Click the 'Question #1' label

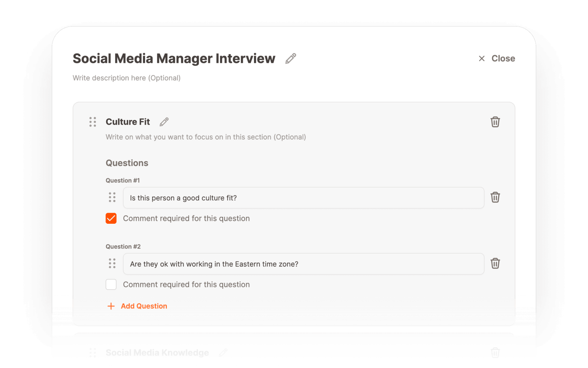coord(123,180)
